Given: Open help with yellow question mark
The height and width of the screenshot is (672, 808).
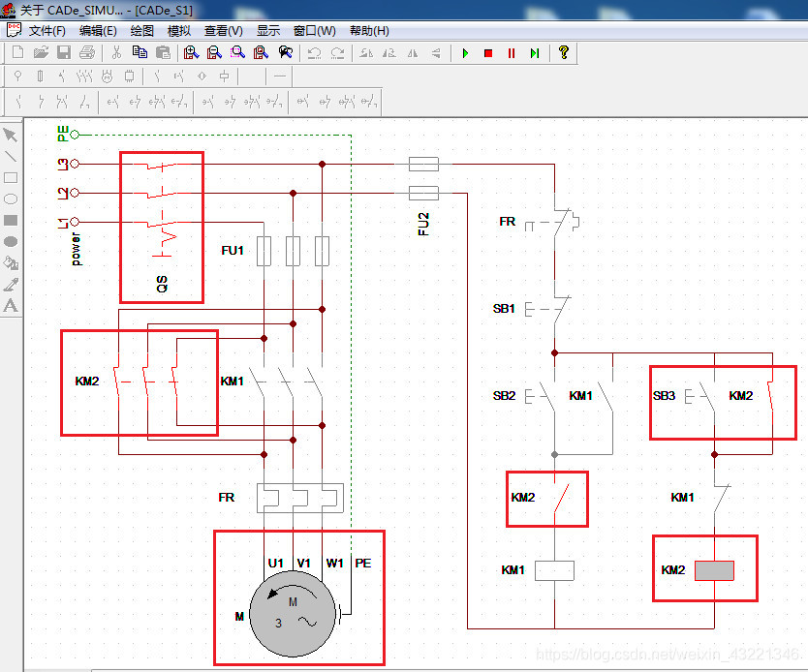Looking at the screenshot, I should coord(563,52).
